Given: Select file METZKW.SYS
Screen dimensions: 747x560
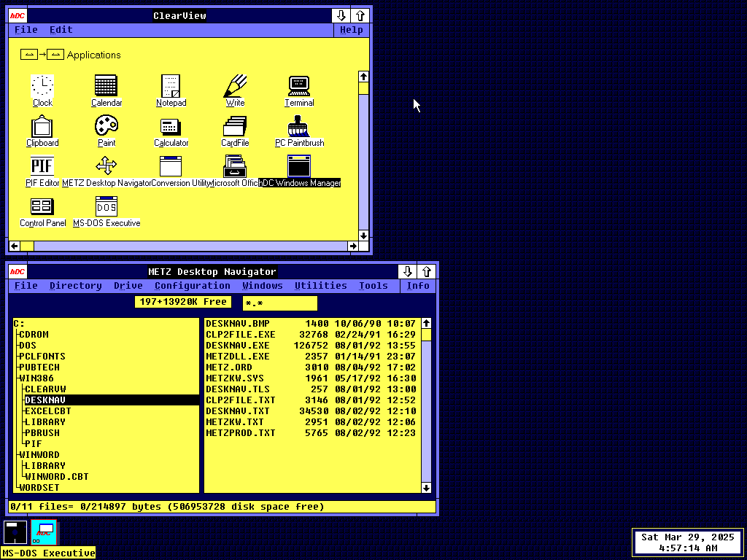Looking at the screenshot, I should (311, 378).
